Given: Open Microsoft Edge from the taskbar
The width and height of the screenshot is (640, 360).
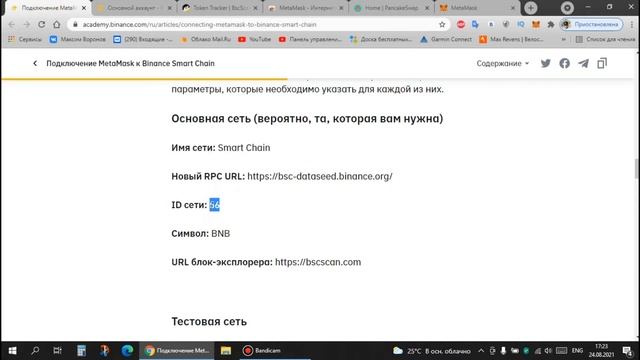Looking at the screenshot, I should coord(127,350).
